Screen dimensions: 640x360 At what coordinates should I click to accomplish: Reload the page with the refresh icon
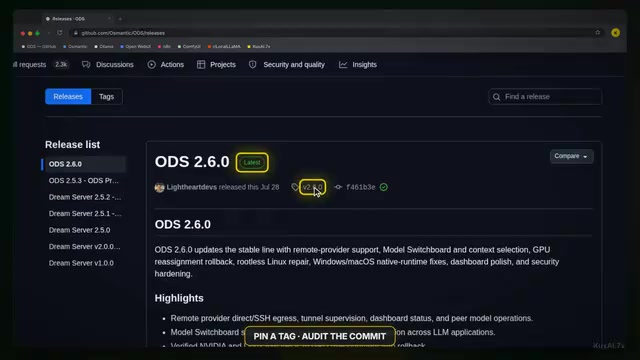(x=60, y=33)
